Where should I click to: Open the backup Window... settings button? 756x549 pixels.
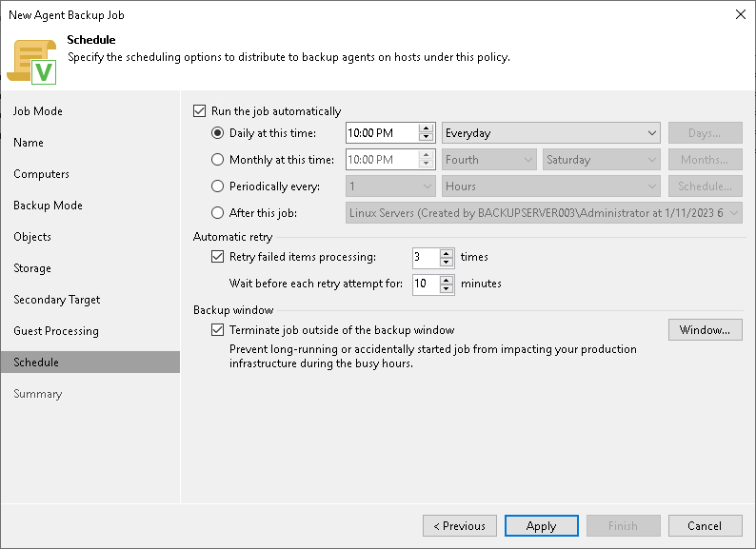pyautogui.click(x=705, y=330)
